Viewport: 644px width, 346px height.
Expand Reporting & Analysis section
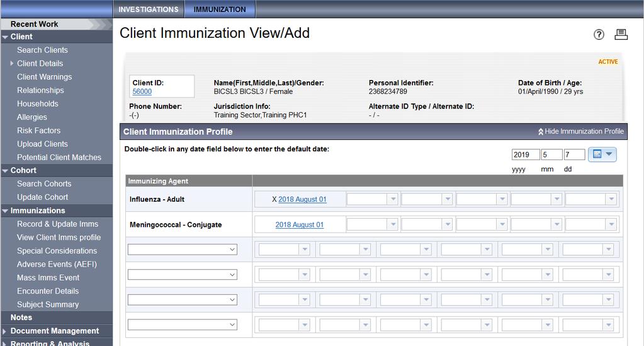point(4,343)
